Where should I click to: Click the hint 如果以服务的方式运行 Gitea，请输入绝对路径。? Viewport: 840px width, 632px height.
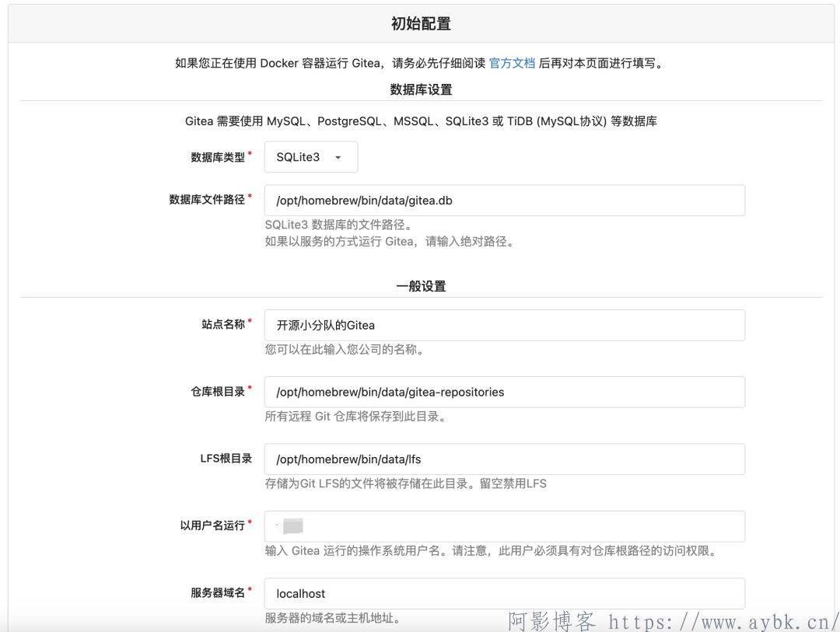click(390, 242)
